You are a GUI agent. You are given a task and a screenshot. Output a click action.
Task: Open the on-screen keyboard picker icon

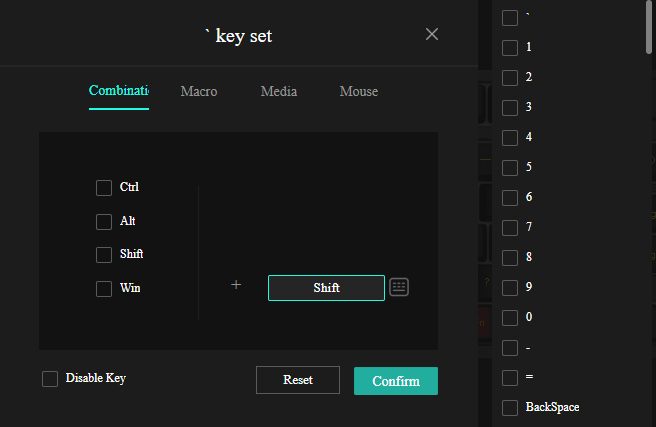click(399, 287)
